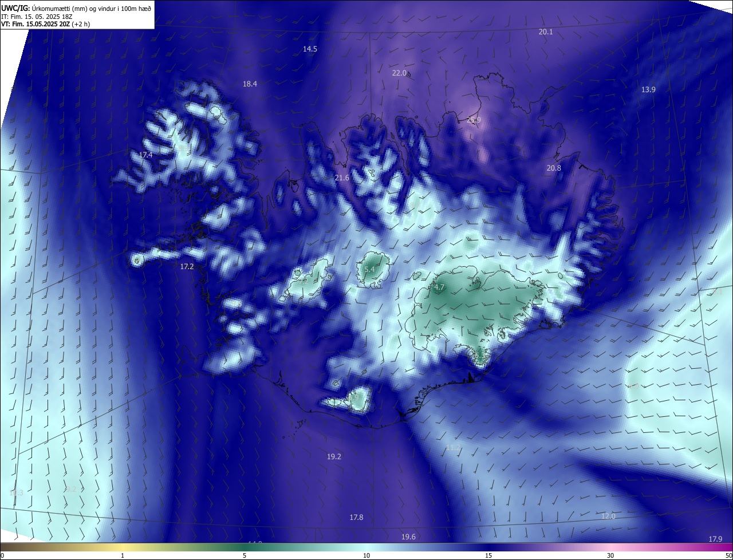Click the 13.9 value on the map
Image resolution: width=733 pixels, height=560 pixels.
[x=648, y=89]
